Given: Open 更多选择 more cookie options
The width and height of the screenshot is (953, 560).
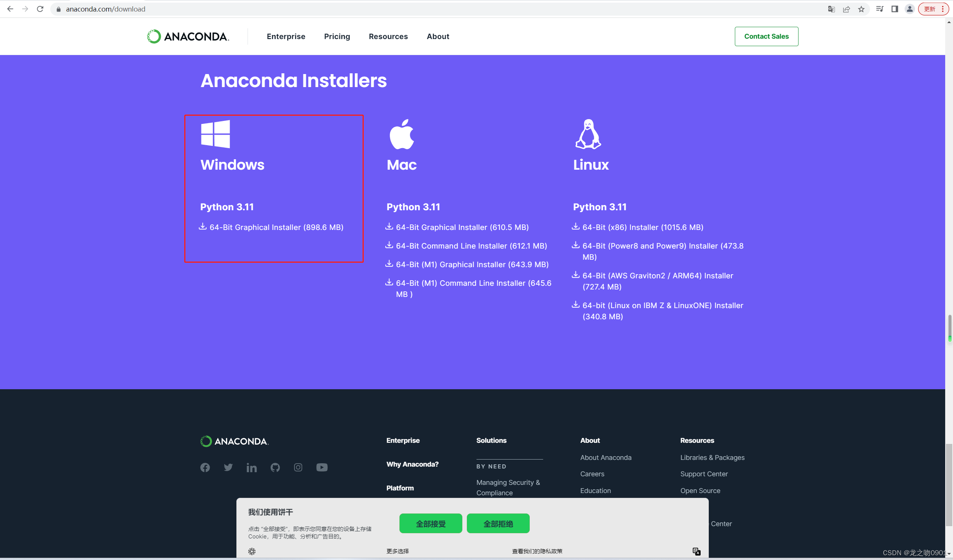Looking at the screenshot, I should point(398,551).
